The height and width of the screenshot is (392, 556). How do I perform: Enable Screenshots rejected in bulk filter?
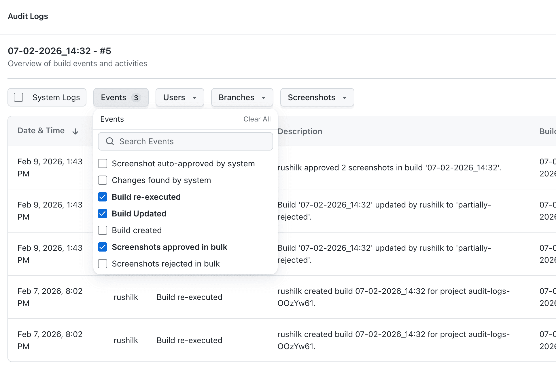[103, 264]
